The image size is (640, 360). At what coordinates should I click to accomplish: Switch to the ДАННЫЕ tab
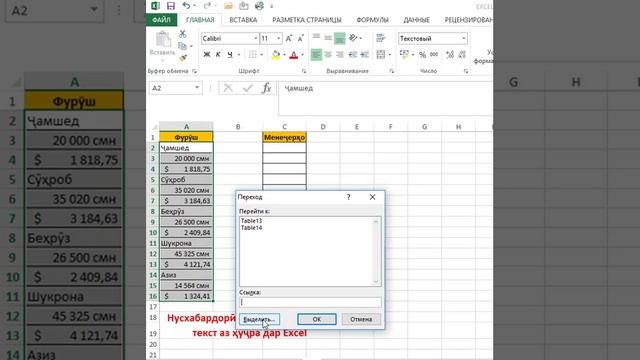coord(416,20)
